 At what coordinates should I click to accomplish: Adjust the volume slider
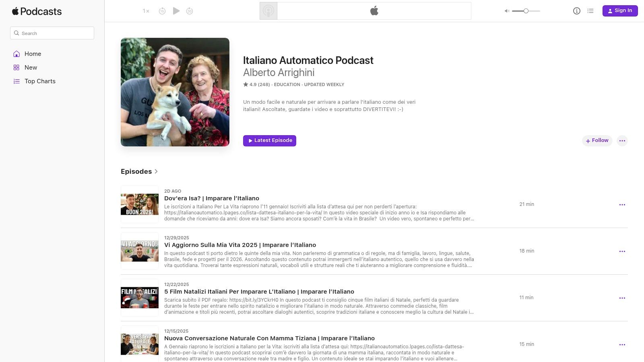coord(525,11)
